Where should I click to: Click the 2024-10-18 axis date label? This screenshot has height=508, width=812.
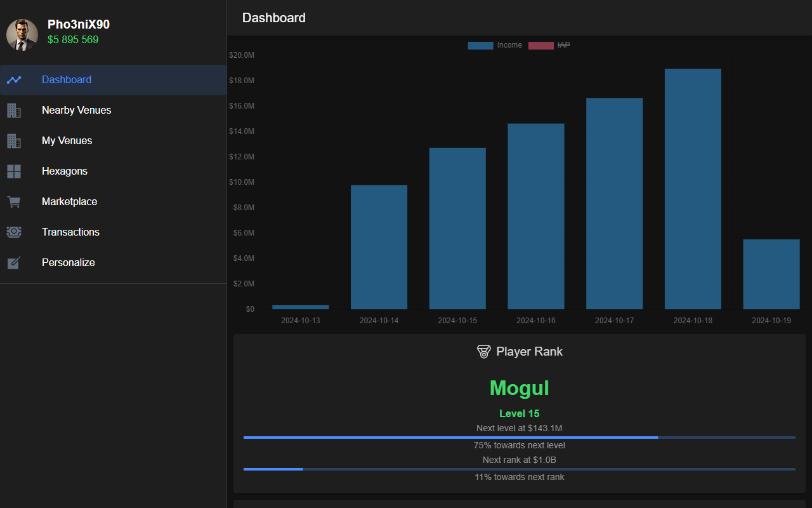[x=693, y=321]
